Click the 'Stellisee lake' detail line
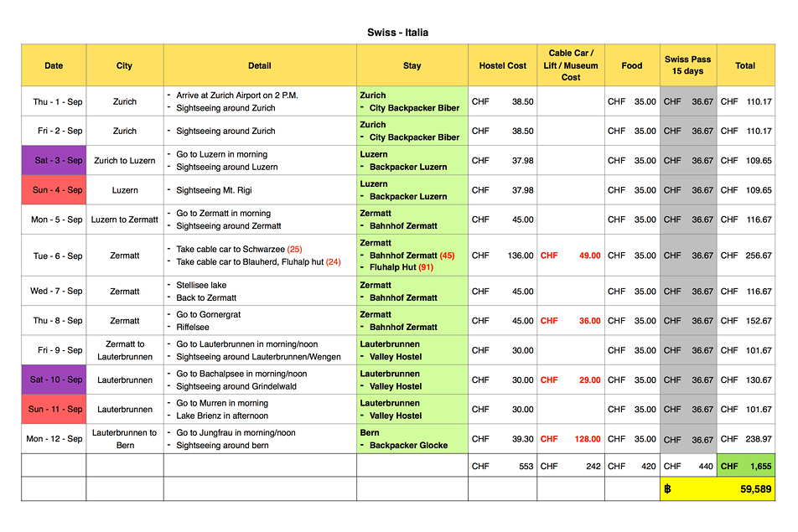This screenshot has width=798, height=532. click(x=201, y=285)
